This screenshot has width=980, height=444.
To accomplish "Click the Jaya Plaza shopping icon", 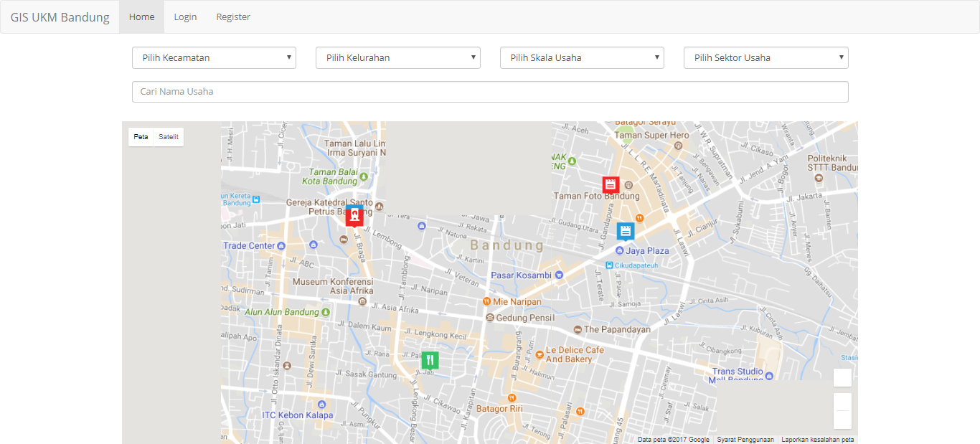I will coord(619,250).
